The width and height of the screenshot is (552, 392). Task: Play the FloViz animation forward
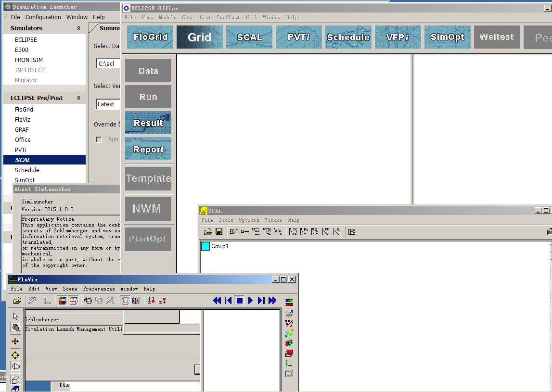tap(250, 301)
